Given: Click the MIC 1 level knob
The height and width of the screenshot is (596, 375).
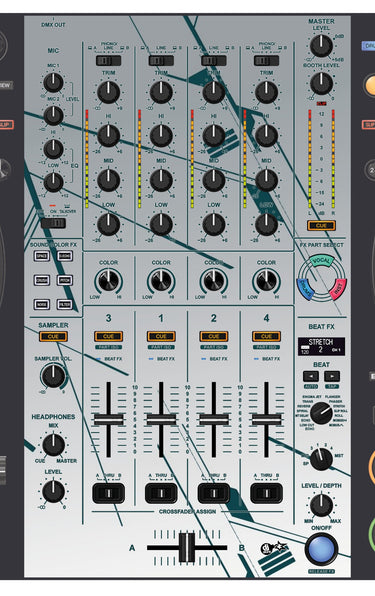Looking at the screenshot, I should pos(53,82).
